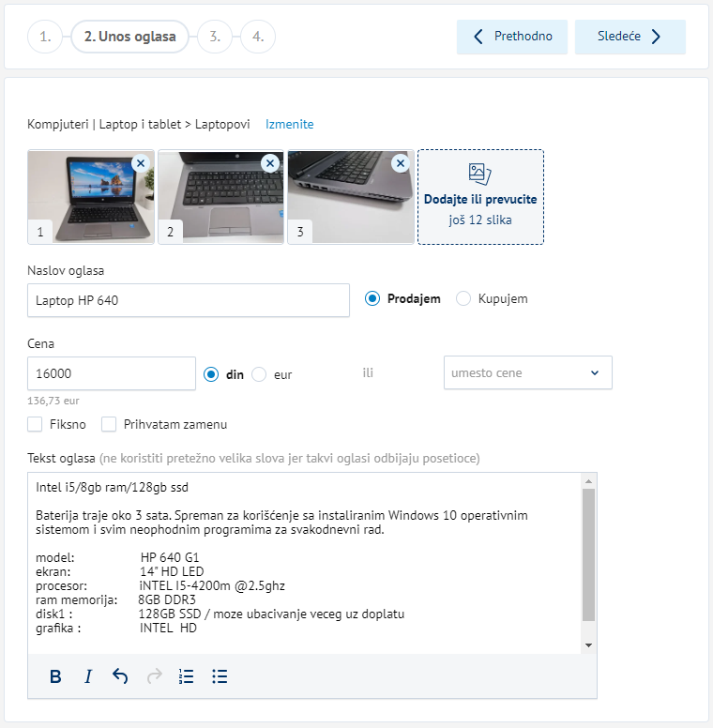The height and width of the screenshot is (728, 713).
Task: Focus the Cena price field
Action: (x=112, y=373)
